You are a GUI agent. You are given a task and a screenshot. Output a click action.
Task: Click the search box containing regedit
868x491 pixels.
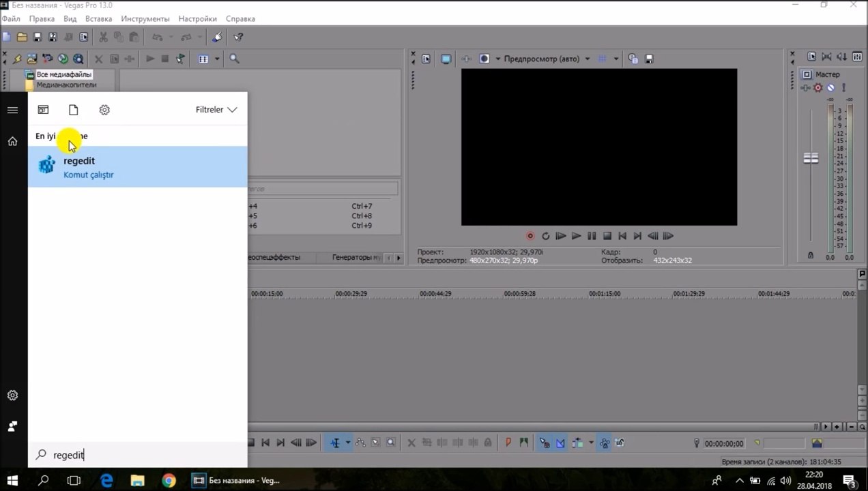point(138,455)
